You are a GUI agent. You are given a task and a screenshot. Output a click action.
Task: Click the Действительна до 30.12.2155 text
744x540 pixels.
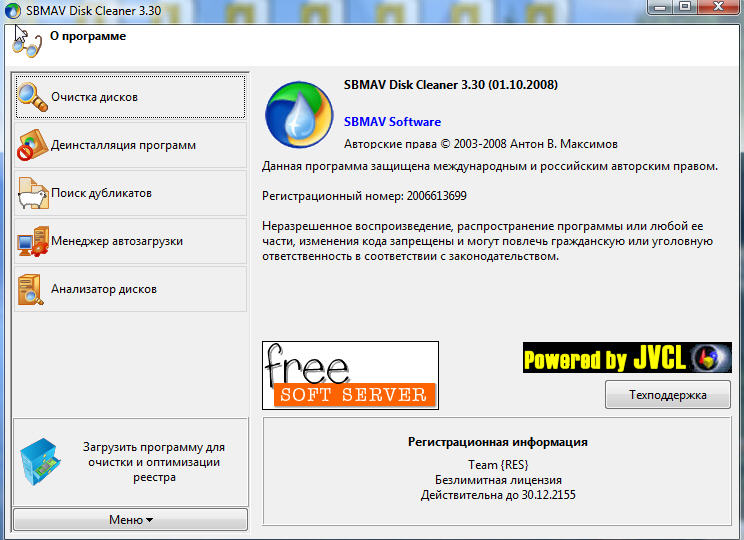coord(498,495)
